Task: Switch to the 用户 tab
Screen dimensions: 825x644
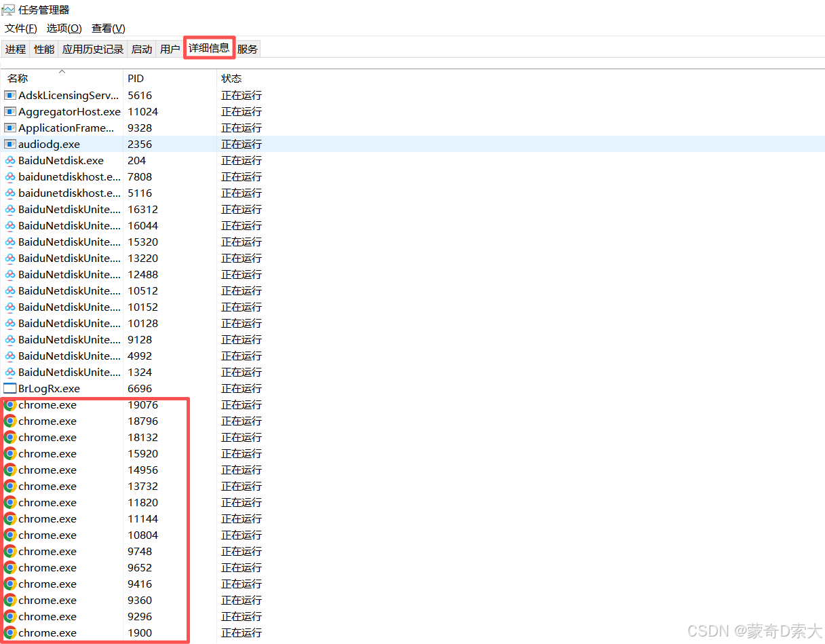Action: 170,49
